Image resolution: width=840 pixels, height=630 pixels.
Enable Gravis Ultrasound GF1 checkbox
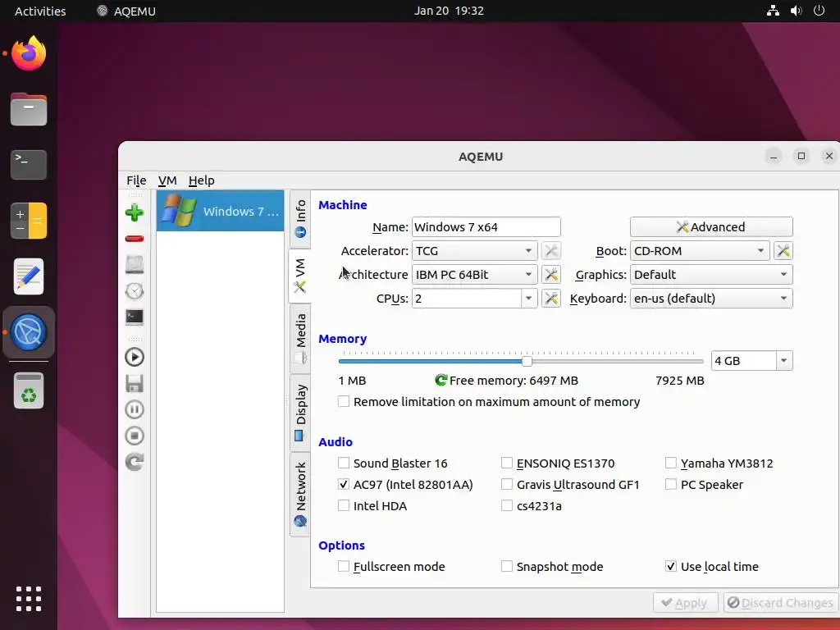click(x=507, y=484)
